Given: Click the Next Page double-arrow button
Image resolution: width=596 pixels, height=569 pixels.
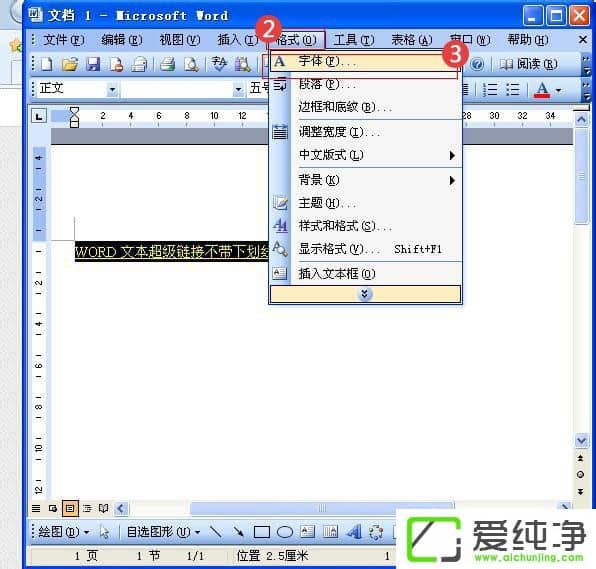Looking at the screenshot, I should click(580, 491).
